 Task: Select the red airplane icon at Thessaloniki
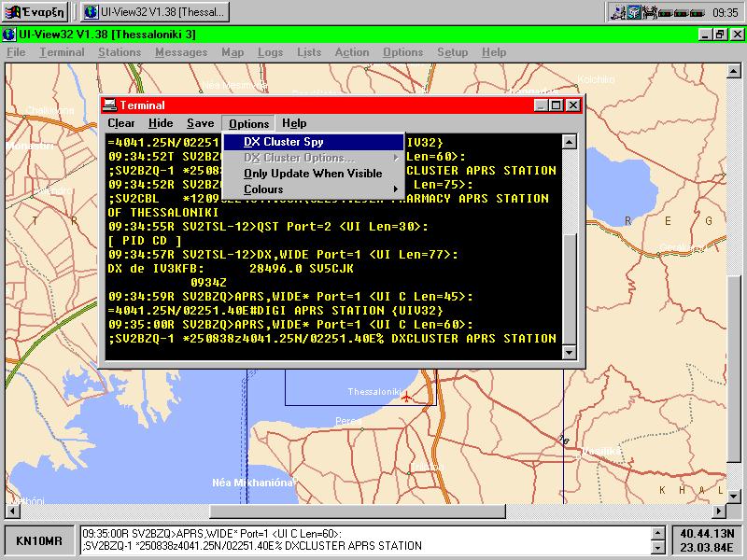pos(406,396)
